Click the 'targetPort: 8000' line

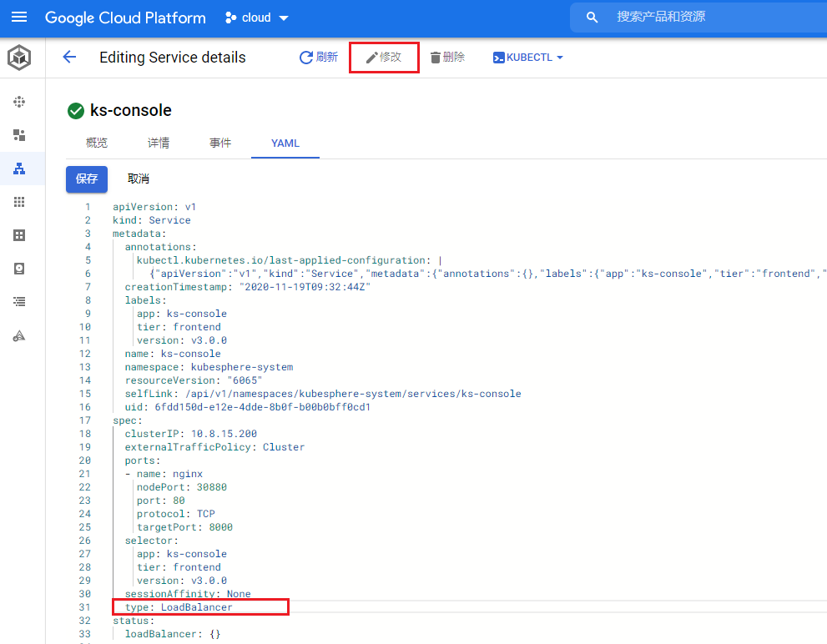pos(184,527)
